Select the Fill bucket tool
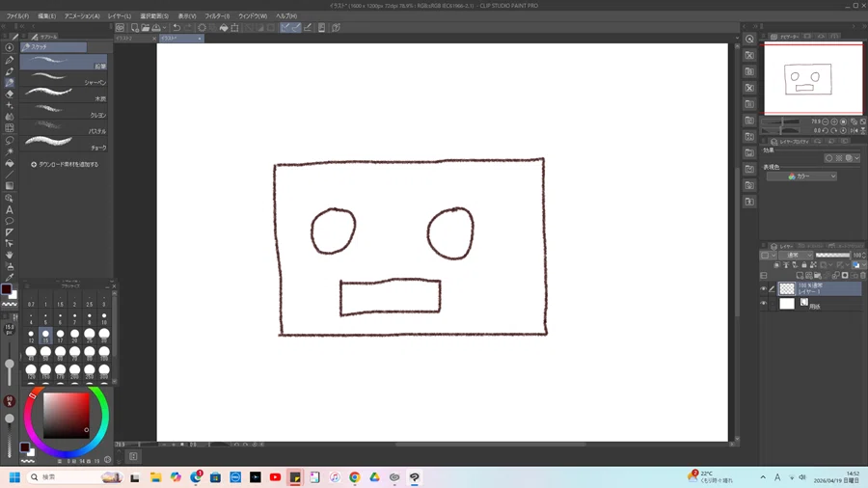The image size is (868, 488). pos(10,163)
